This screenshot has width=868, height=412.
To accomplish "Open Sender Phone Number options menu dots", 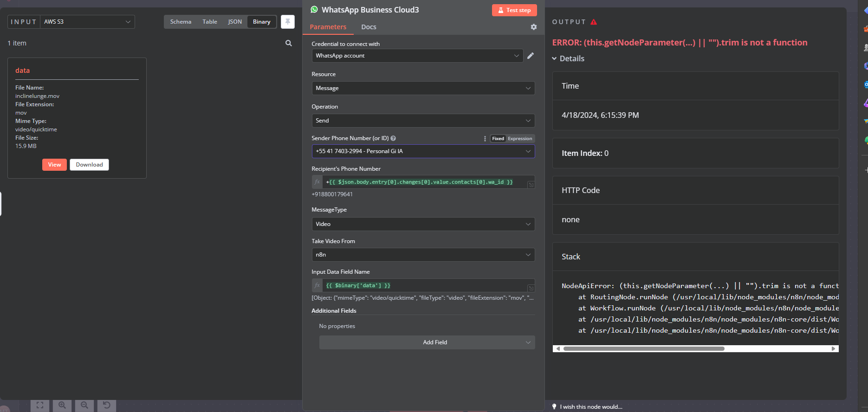I will (x=485, y=139).
